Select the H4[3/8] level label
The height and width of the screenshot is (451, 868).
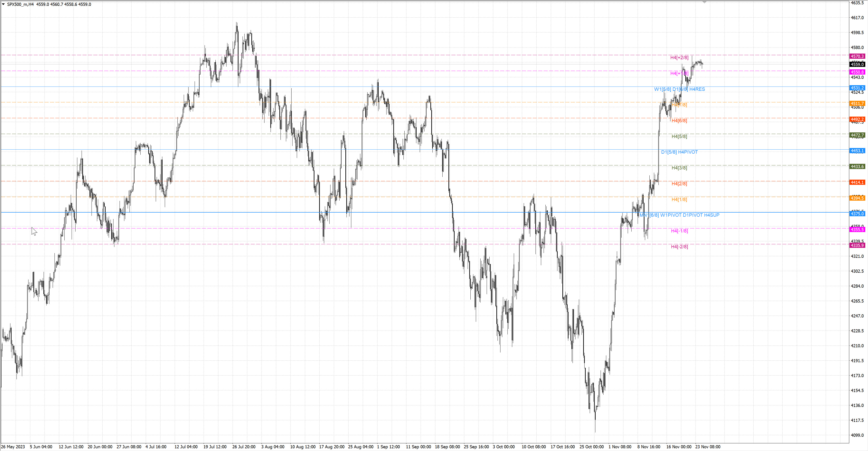679,168
